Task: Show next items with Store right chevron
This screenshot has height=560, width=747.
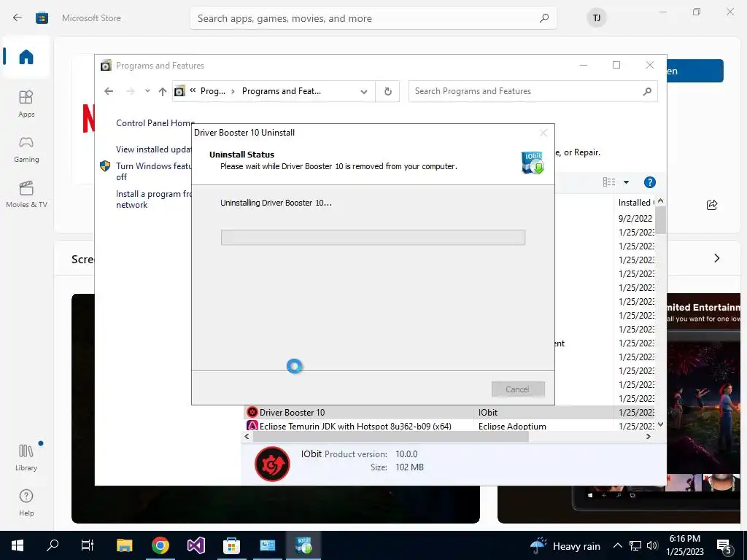Action: [717, 258]
